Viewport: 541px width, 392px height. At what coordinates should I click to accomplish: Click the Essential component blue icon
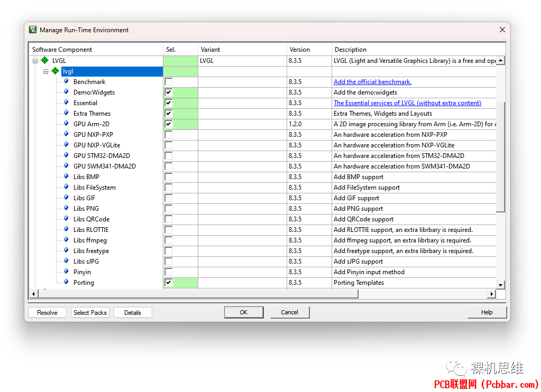(66, 102)
